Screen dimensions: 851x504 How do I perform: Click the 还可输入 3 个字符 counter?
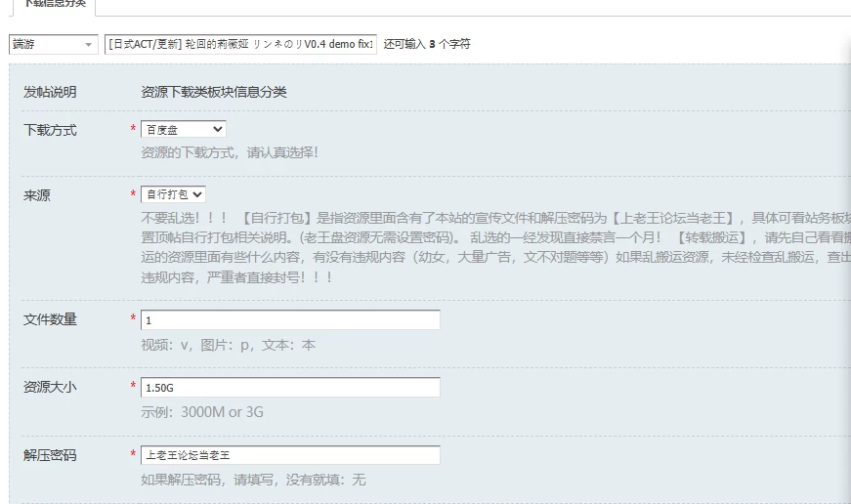pyautogui.click(x=427, y=45)
